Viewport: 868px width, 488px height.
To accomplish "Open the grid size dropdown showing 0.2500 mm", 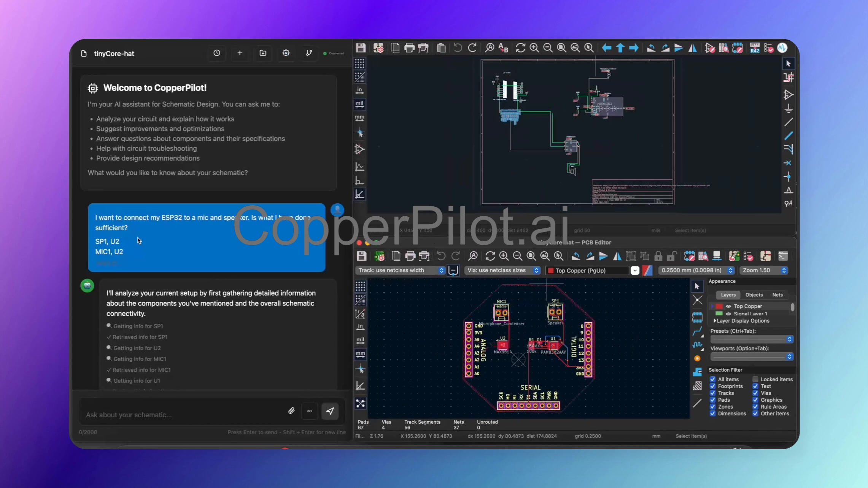I will coord(696,270).
